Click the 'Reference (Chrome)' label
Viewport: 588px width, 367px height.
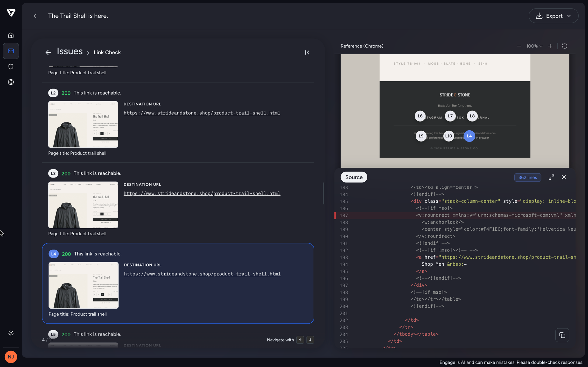click(362, 46)
